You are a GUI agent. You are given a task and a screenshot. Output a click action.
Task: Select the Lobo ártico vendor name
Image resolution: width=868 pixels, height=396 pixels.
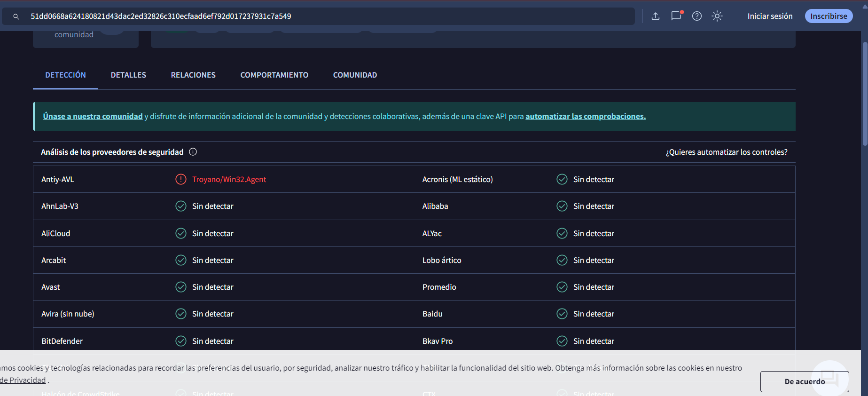click(x=442, y=260)
